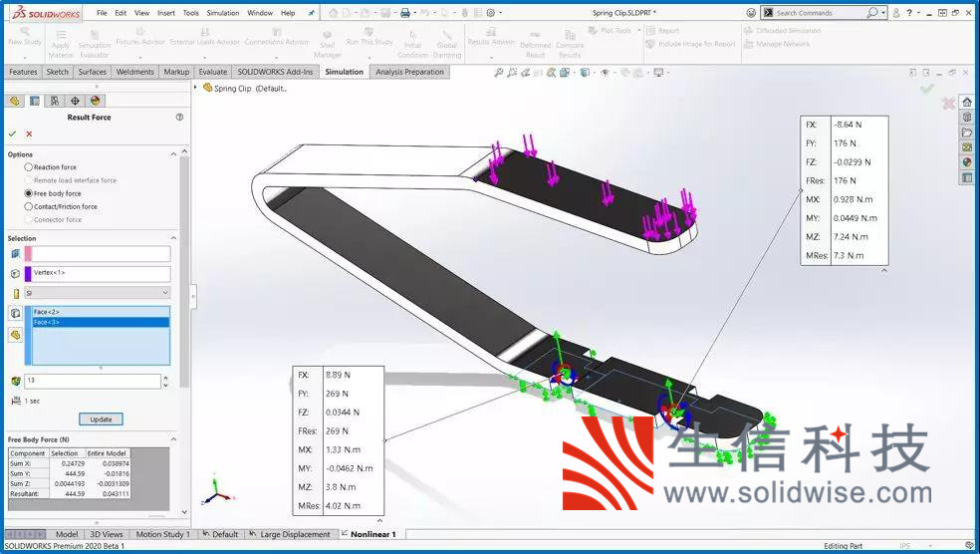Open Result Force help icon
The height and width of the screenshot is (554, 980).
pyautogui.click(x=179, y=117)
